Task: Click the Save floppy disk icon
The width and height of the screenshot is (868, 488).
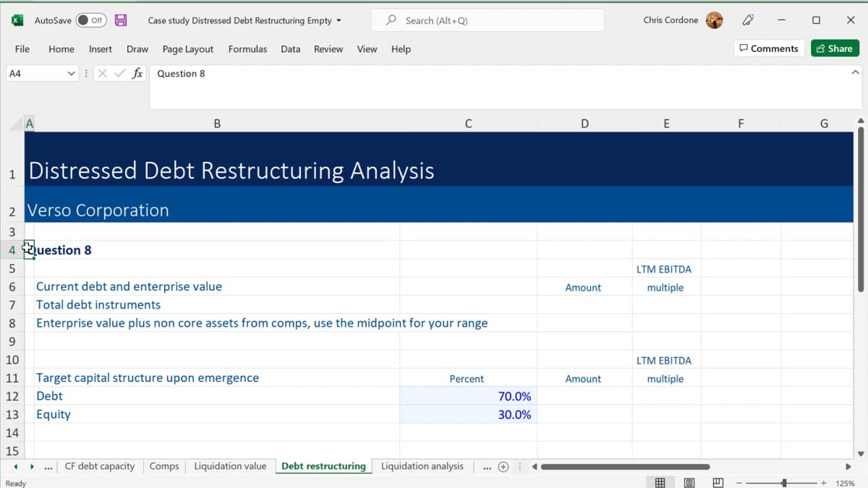Action: (121, 20)
